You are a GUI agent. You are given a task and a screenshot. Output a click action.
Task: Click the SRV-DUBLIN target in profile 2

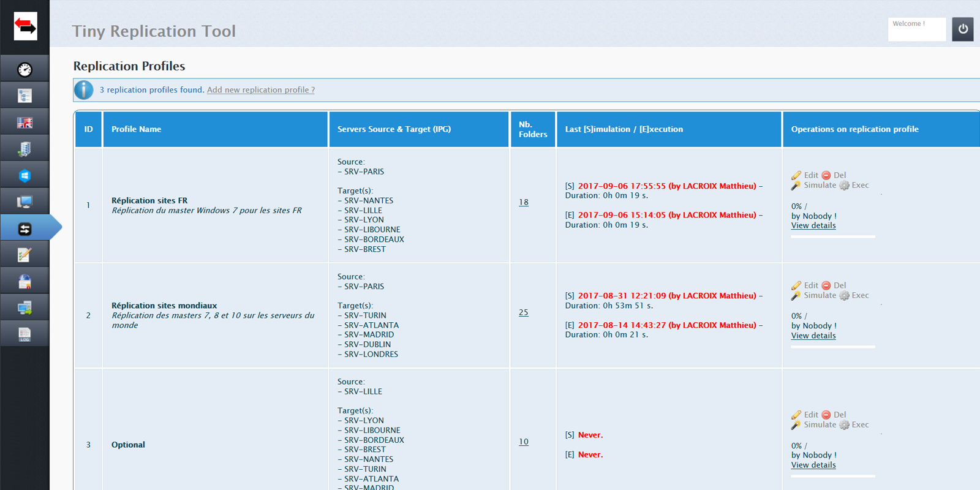(x=367, y=344)
